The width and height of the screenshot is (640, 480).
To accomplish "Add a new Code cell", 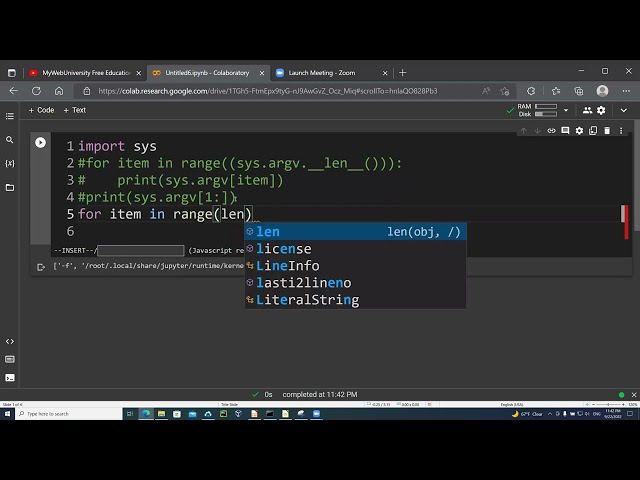I will (41, 110).
